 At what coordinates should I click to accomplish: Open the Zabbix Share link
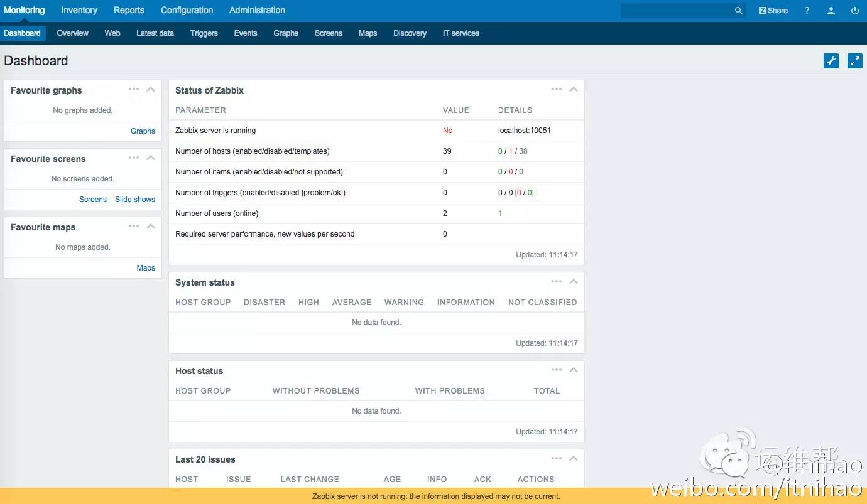click(773, 11)
